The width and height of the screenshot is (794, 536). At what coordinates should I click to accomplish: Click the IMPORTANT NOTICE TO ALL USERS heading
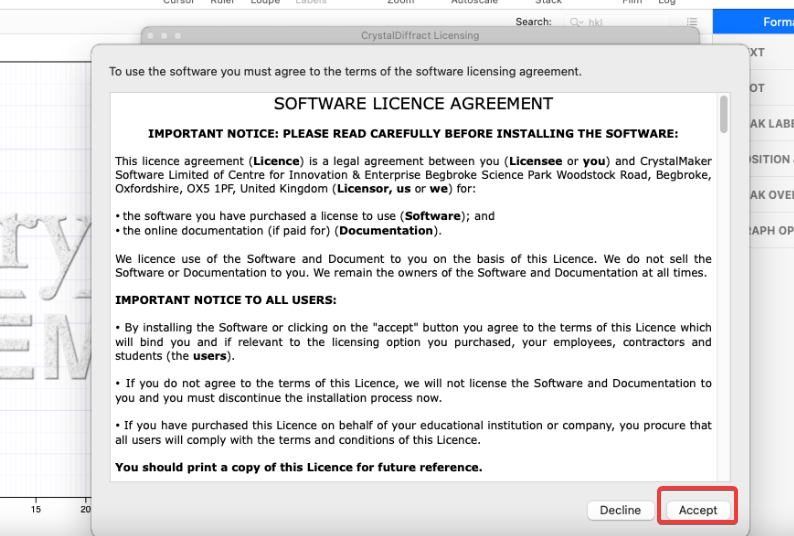(x=225, y=300)
